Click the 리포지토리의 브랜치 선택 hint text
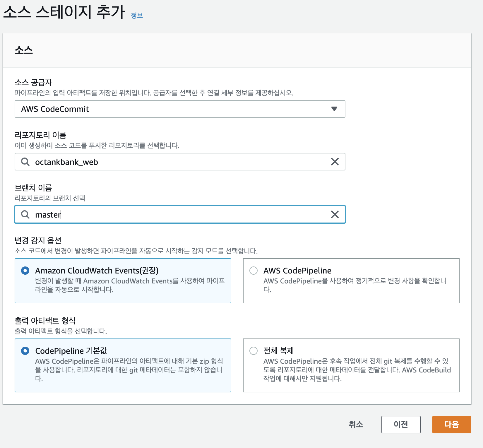This screenshot has height=448, width=483. [x=50, y=198]
